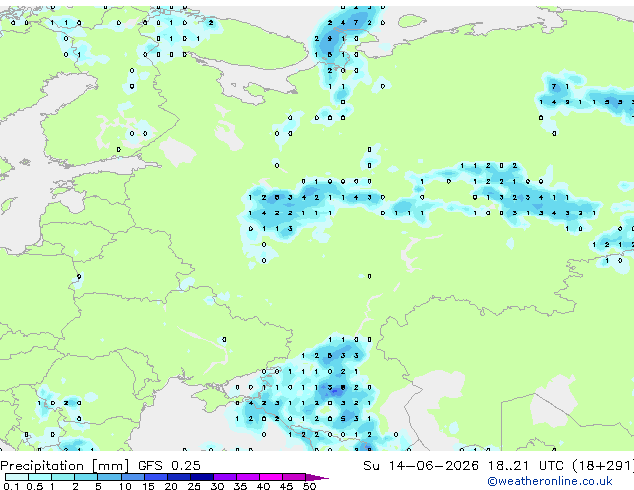Click the '0.5' legend scale label
The image size is (634, 490).
(x=35, y=486)
